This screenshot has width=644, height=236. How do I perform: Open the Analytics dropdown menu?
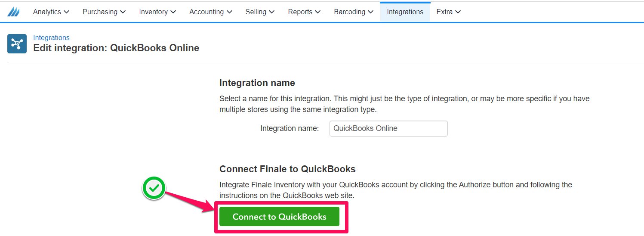pos(51,12)
